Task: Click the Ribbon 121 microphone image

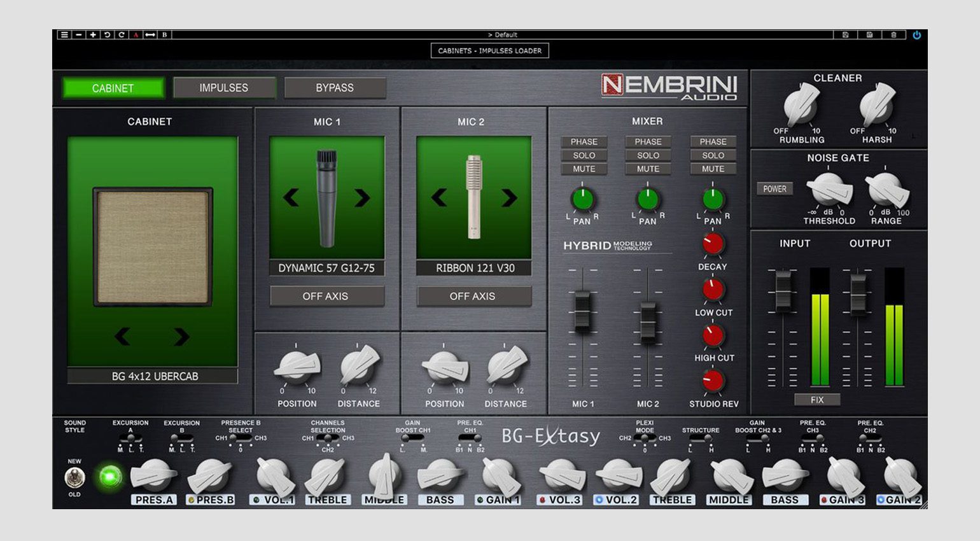Action: (x=474, y=197)
